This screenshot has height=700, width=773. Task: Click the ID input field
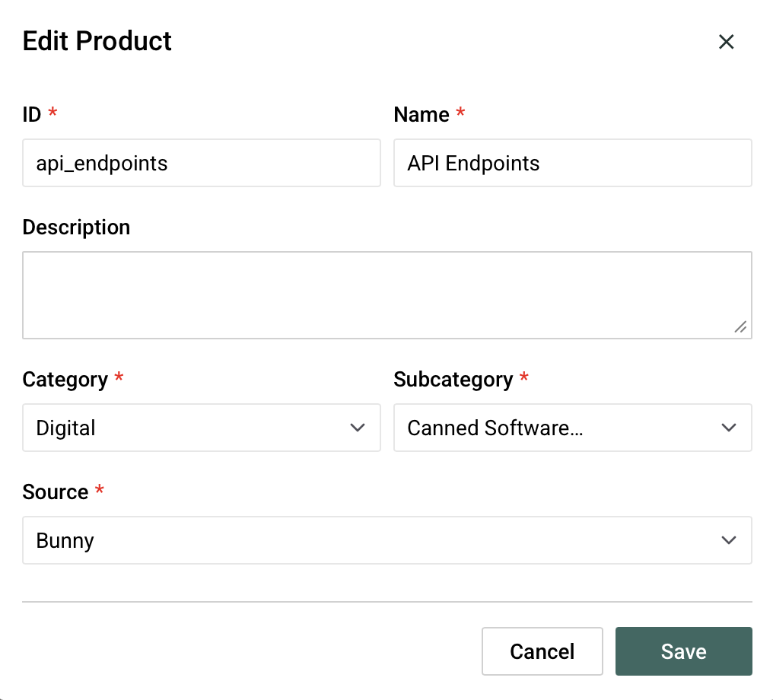(x=201, y=163)
